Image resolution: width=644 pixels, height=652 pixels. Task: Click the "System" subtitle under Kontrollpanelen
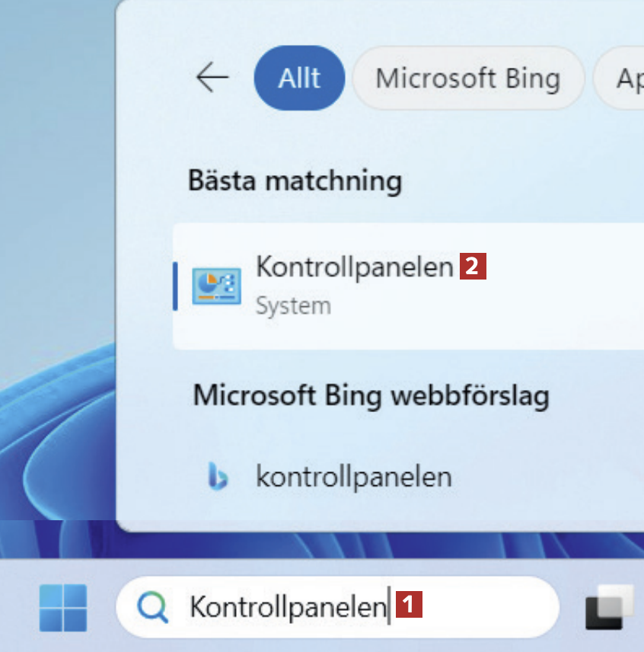[x=293, y=306]
